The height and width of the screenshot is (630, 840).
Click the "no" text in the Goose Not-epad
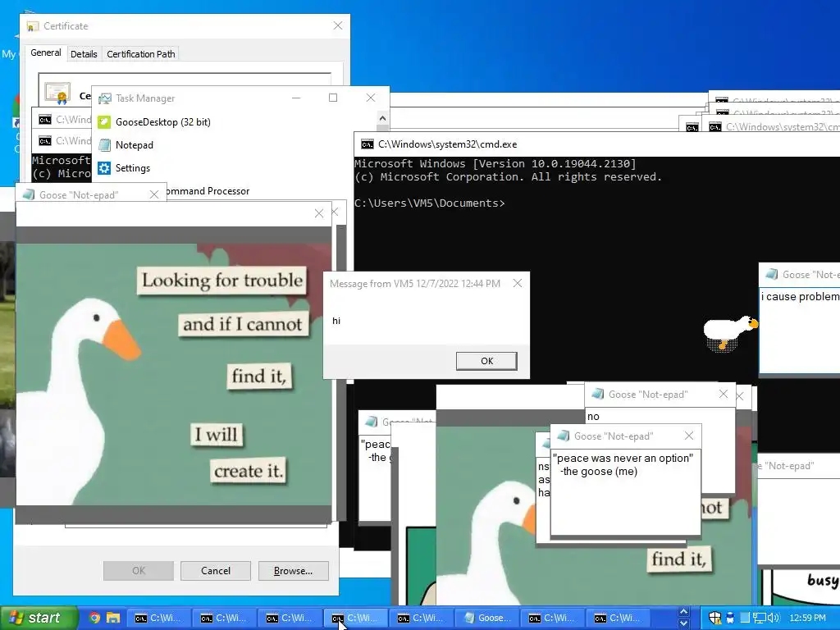point(593,416)
